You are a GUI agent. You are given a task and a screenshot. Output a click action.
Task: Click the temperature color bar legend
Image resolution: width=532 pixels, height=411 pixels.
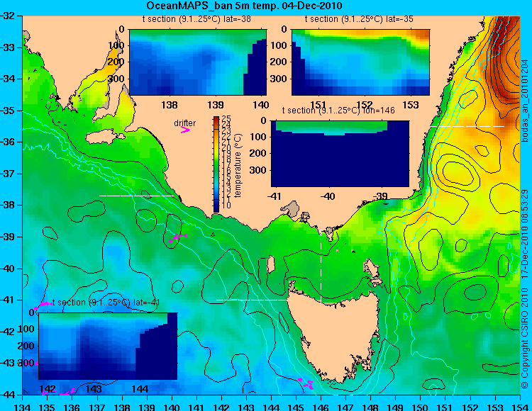coord(216,164)
